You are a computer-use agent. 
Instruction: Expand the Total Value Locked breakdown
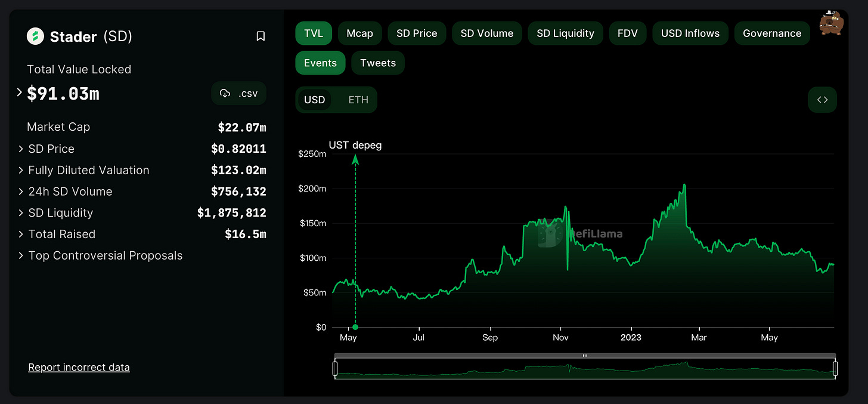[19, 92]
